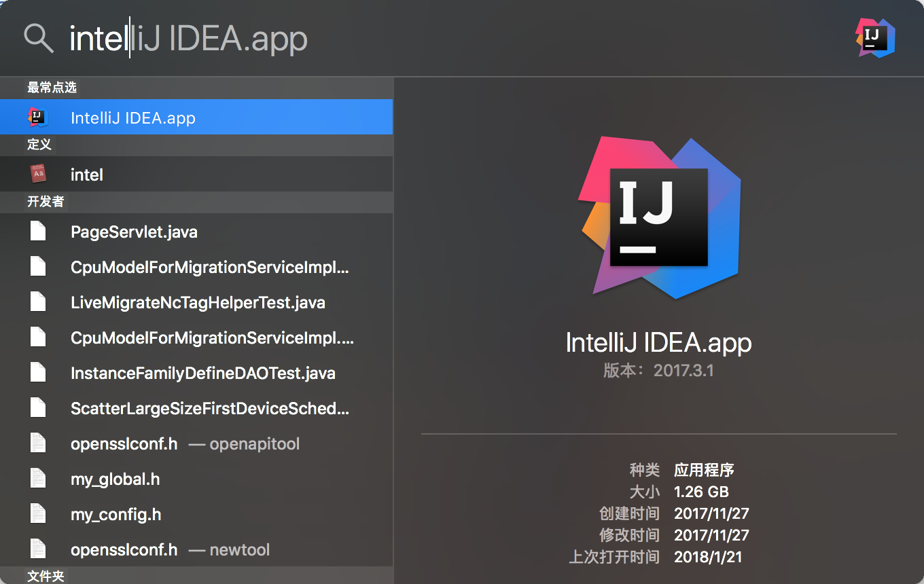
Task: Open PageServlet.java result
Action: 196,232
